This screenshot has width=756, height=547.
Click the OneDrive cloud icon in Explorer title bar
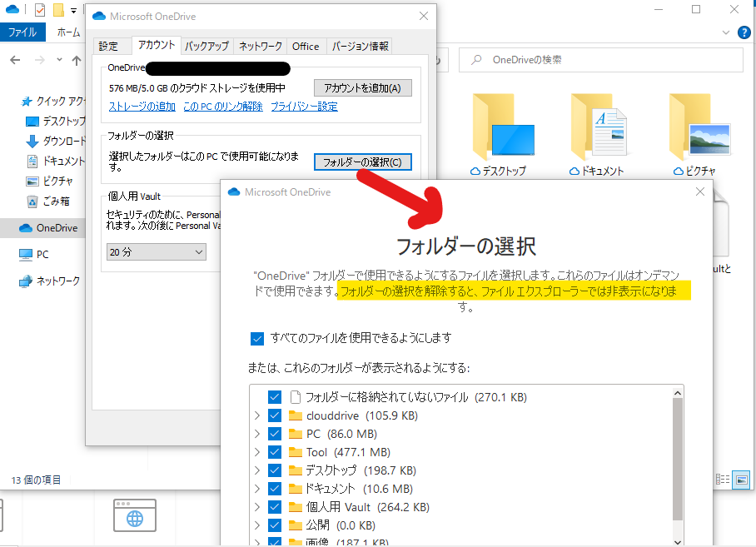coord(12,9)
